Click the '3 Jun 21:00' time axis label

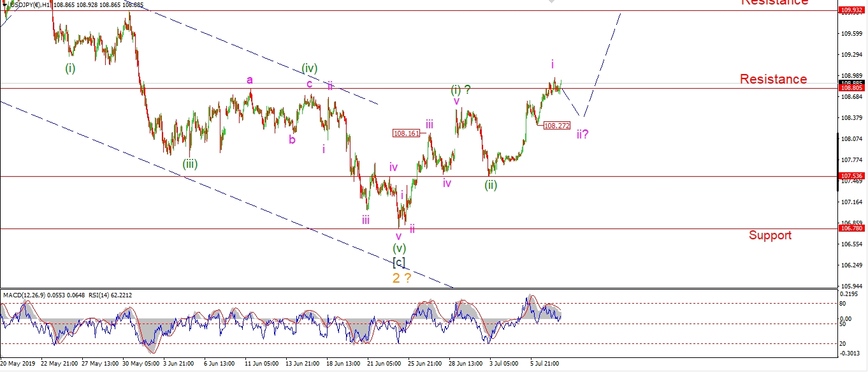coord(178,364)
